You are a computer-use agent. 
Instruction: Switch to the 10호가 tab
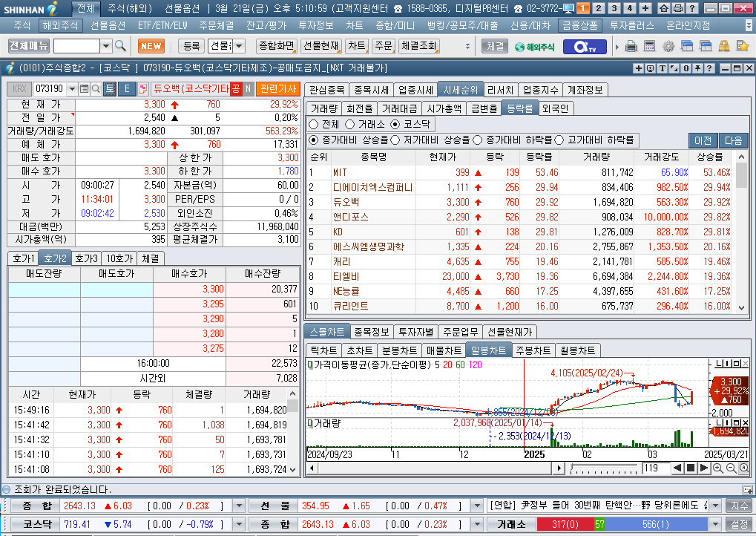coord(119,258)
